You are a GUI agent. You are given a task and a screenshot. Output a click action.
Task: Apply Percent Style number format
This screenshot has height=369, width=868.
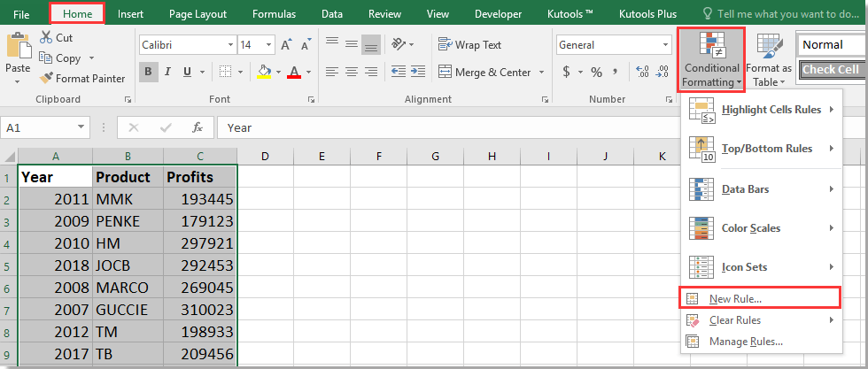(x=596, y=73)
